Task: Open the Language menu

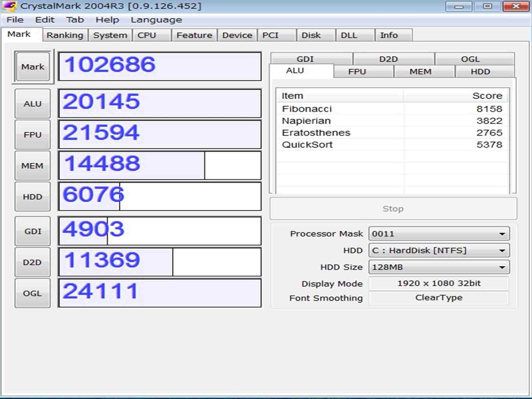Action: (x=156, y=20)
